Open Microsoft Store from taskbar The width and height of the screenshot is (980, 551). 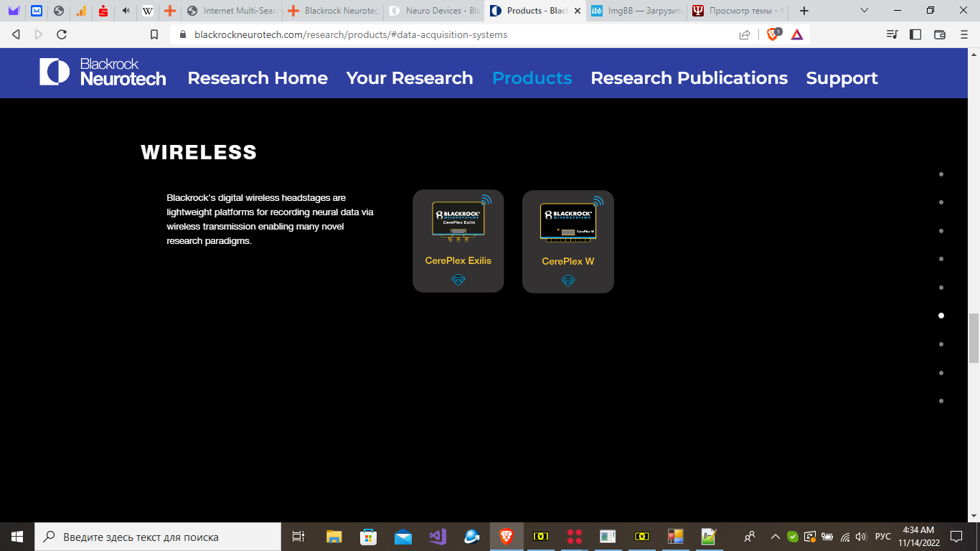click(x=369, y=537)
